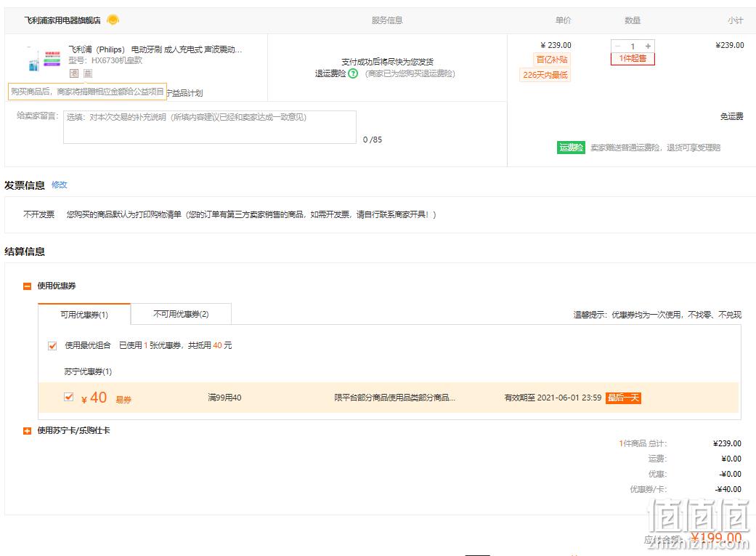Screen dimensions: 756x556
Task: Collapse the 使用优惠券 section
Action: click(27, 286)
